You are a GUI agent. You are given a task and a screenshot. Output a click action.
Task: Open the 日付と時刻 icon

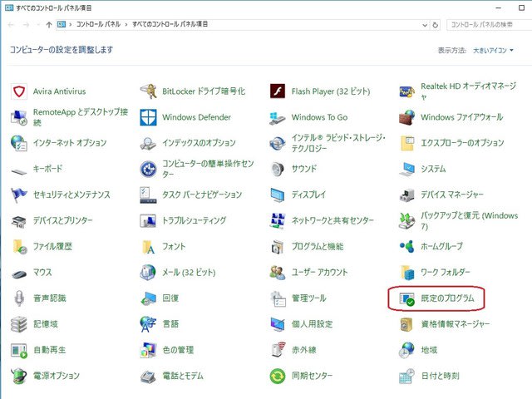tap(406, 376)
